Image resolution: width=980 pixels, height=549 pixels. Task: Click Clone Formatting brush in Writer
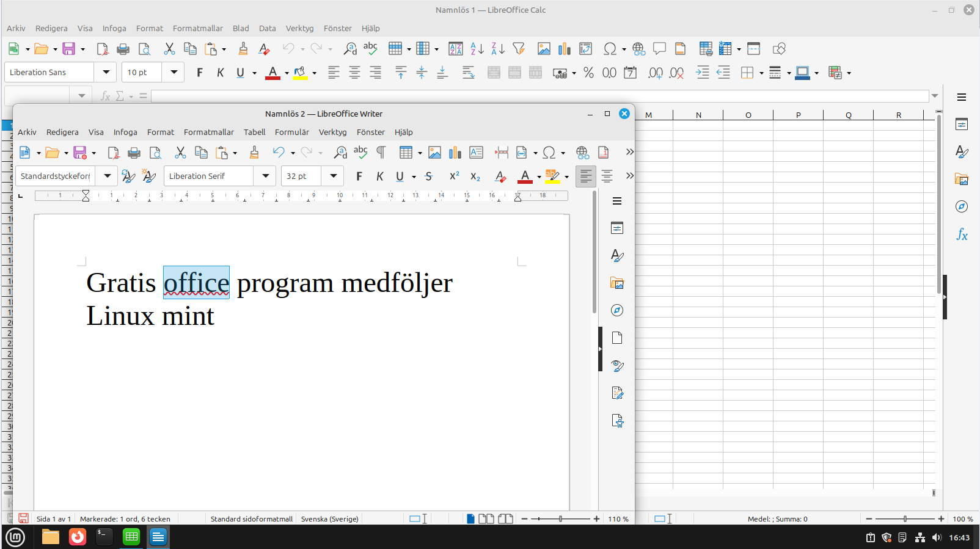(254, 153)
